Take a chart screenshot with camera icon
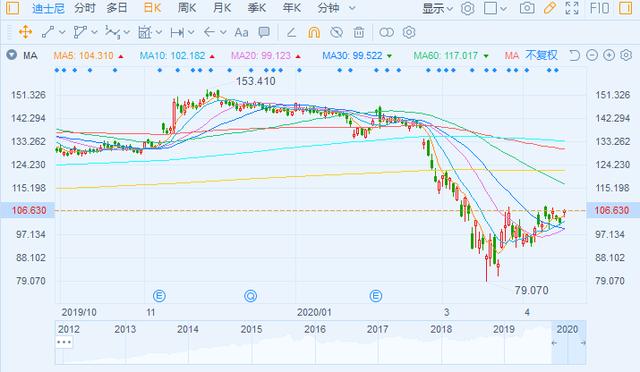 527,8
